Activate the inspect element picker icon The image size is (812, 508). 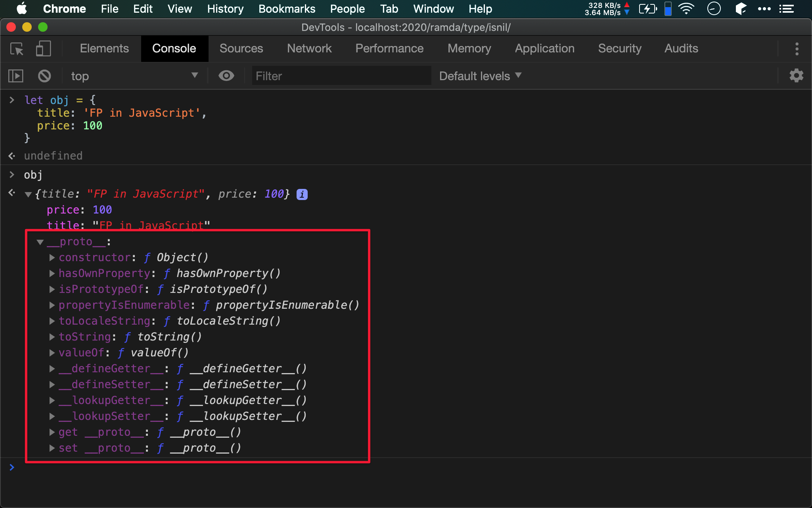point(17,49)
